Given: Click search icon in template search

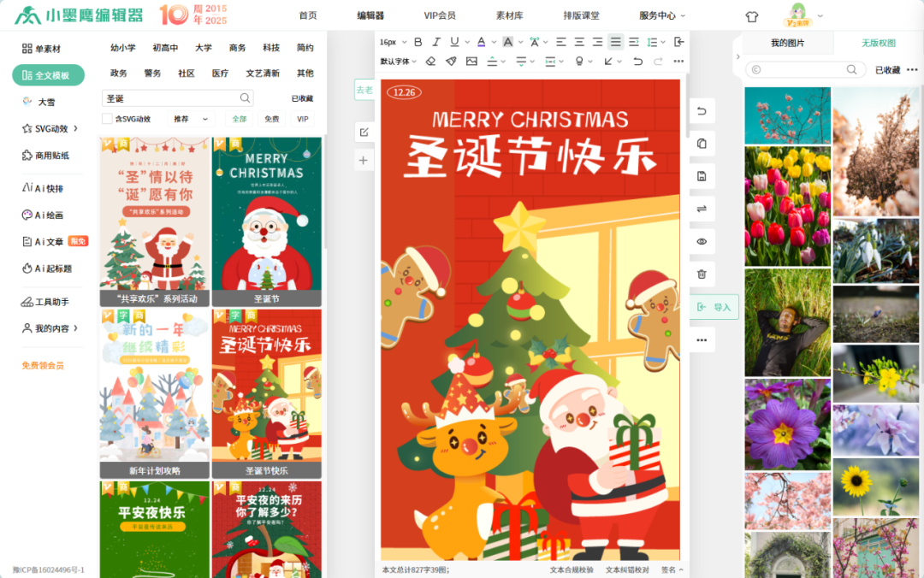Looking at the screenshot, I should pyautogui.click(x=246, y=97).
